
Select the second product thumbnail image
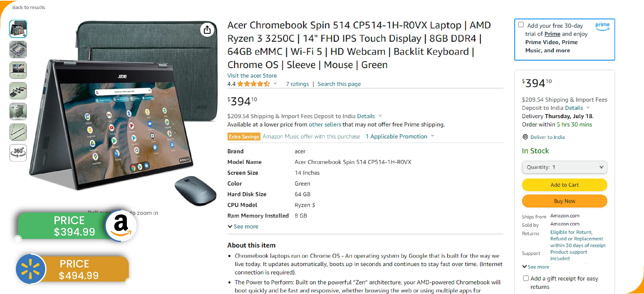click(18, 49)
